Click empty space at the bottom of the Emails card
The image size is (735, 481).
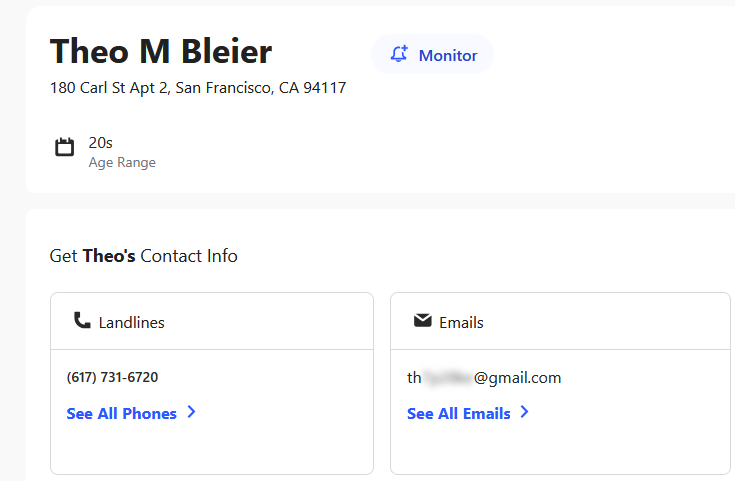point(560,451)
